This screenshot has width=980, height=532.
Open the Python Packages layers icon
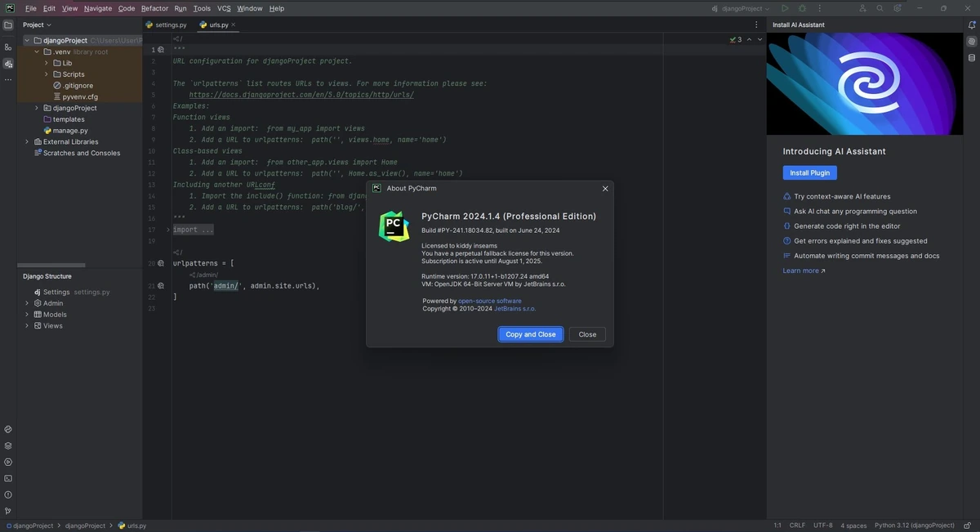click(8, 445)
